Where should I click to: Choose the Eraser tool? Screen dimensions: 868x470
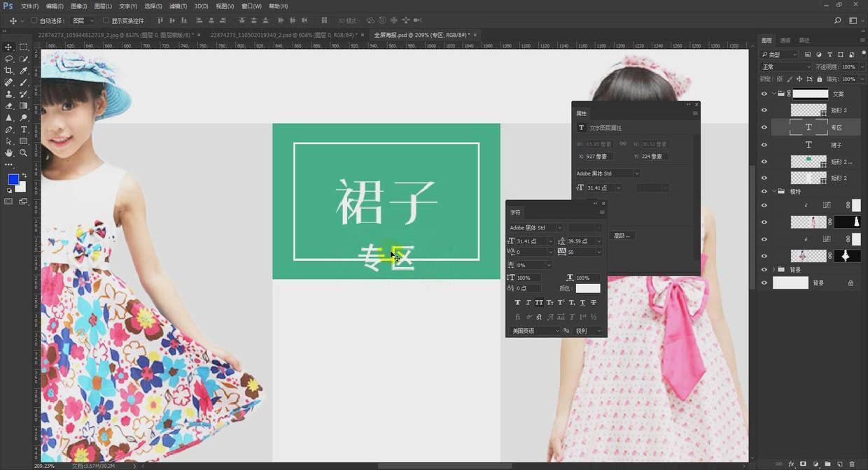tap(9, 106)
